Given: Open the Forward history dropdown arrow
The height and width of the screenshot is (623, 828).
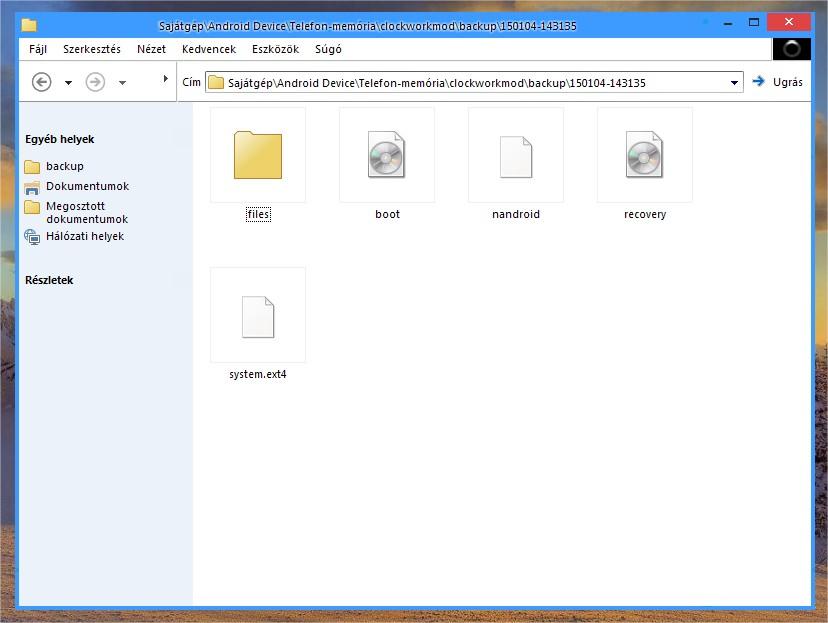Looking at the screenshot, I should 122,83.
